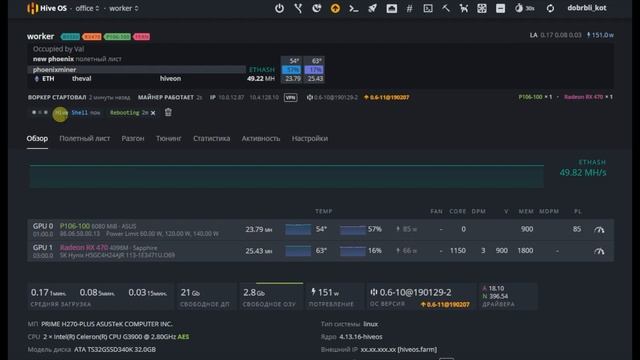The height and width of the screenshot is (360, 640).
Task: Click the phoenixminer row
Action: coord(137,69)
